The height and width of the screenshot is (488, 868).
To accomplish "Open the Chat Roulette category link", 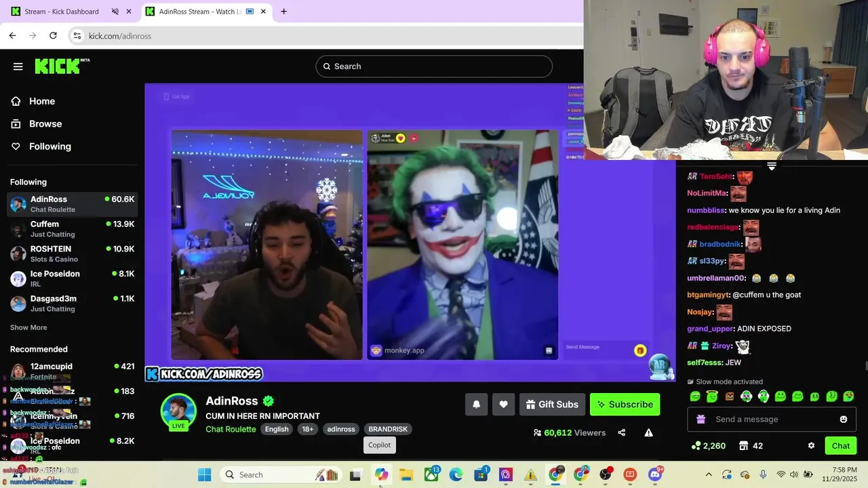I will [231, 429].
